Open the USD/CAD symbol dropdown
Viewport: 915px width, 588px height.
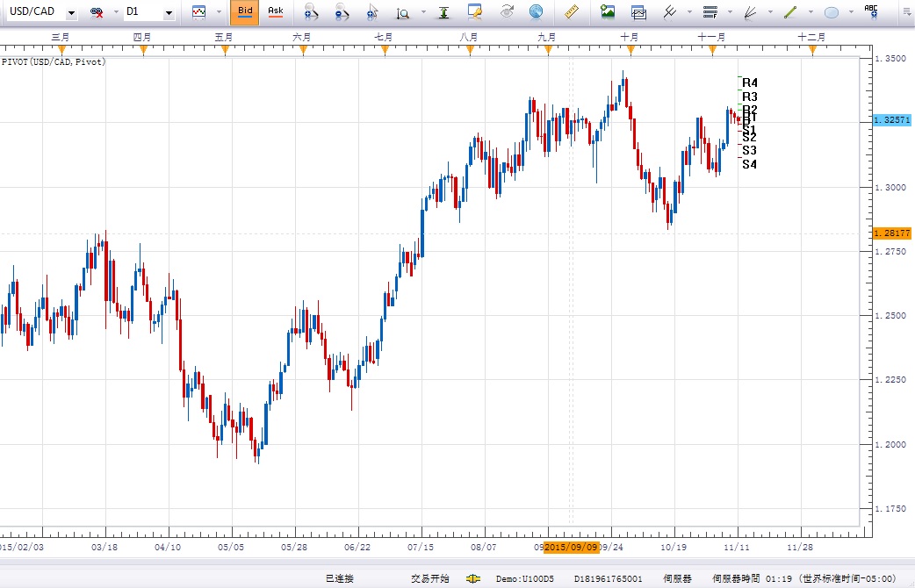72,12
